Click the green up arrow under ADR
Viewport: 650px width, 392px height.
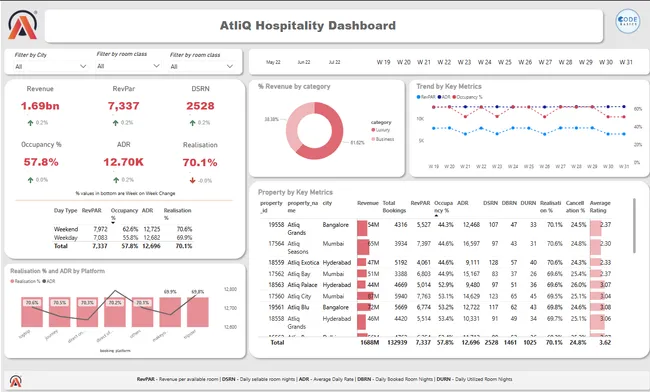[x=116, y=180]
